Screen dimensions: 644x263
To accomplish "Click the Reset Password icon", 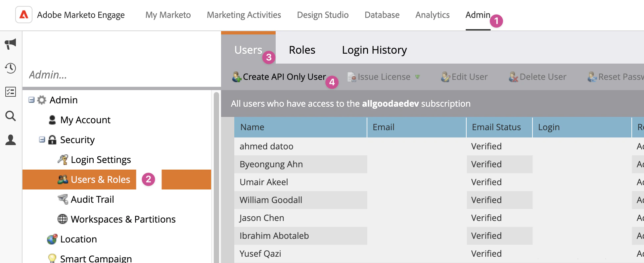I will pos(592,77).
